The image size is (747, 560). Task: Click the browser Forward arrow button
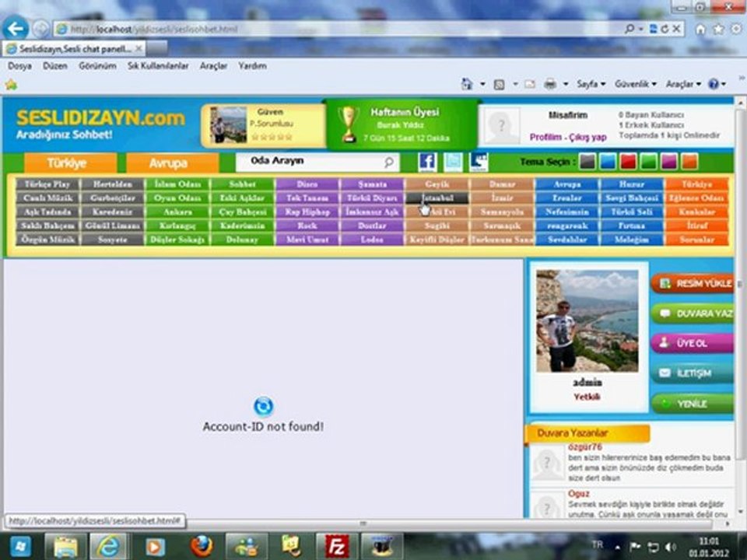click(41, 29)
